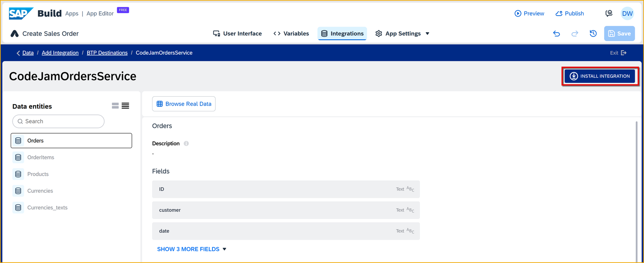644x263 pixels.
Task: Click the Exit button
Action: pos(618,53)
